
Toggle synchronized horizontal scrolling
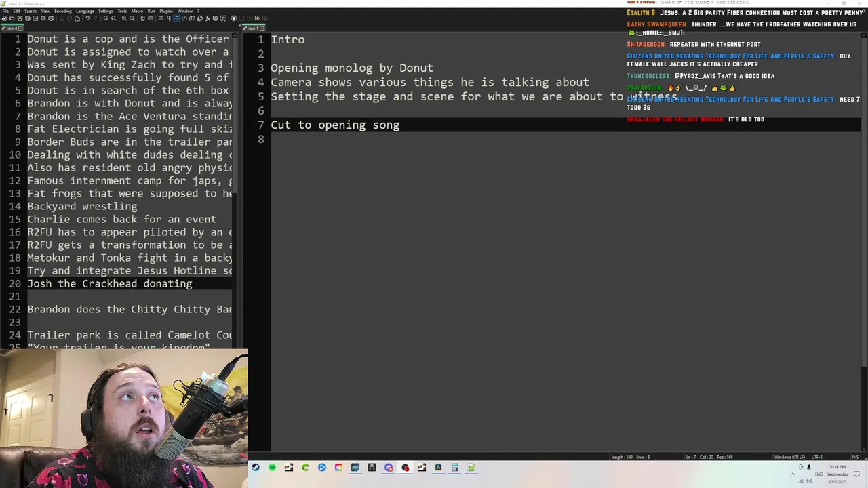[151, 18]
